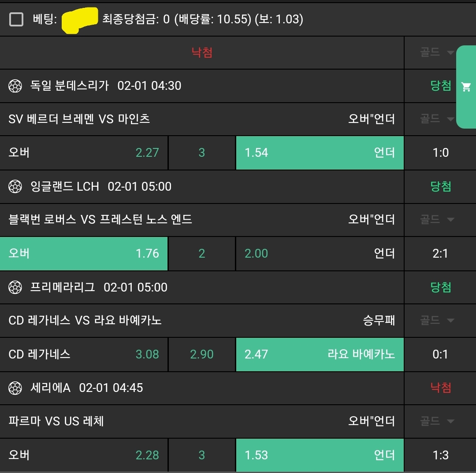The width and height of the screenshot is (476, 473).
Task: Click soccer ball icon beside 잉글랜드 LCH
Action: click(x=15, y=187)
